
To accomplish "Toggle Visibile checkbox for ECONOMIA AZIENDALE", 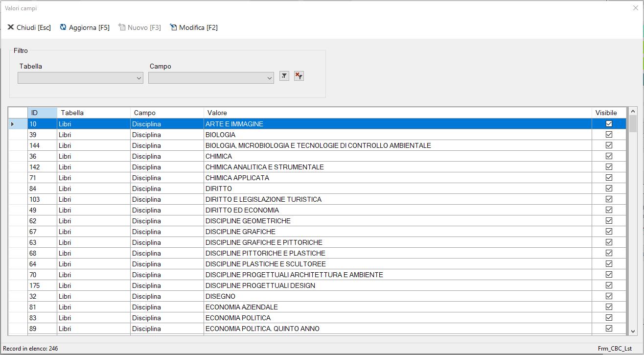I will point(609,307).
